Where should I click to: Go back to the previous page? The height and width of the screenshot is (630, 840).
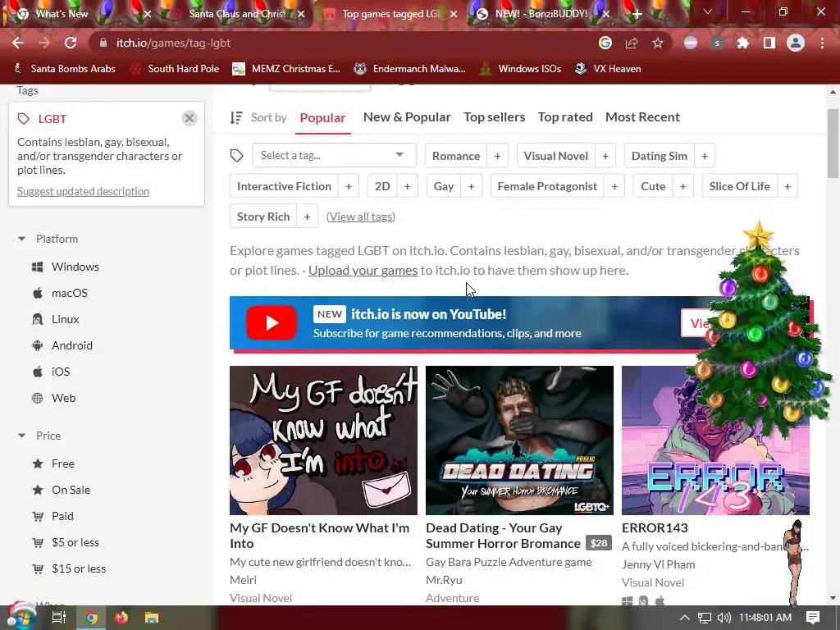coord(18,43)
